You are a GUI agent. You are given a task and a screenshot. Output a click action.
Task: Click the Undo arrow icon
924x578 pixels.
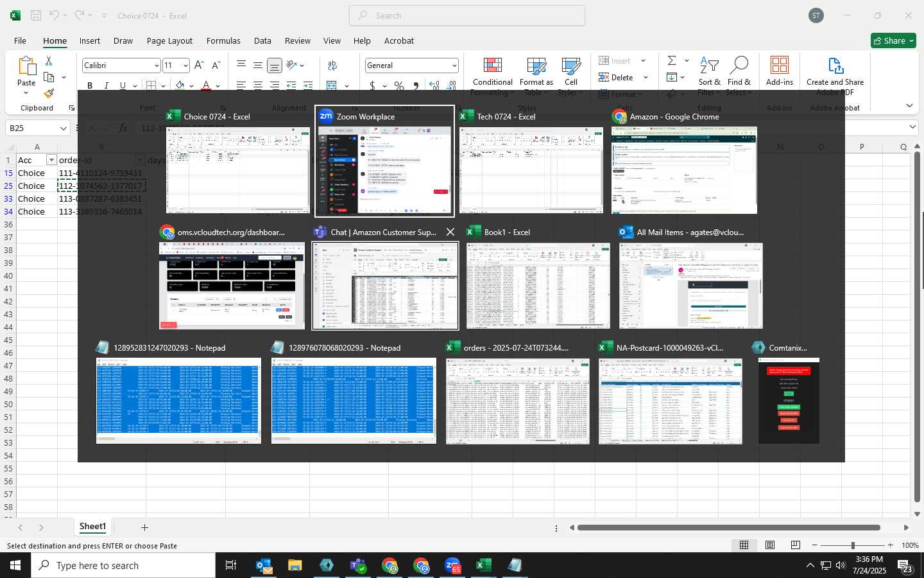coord(55,15)
